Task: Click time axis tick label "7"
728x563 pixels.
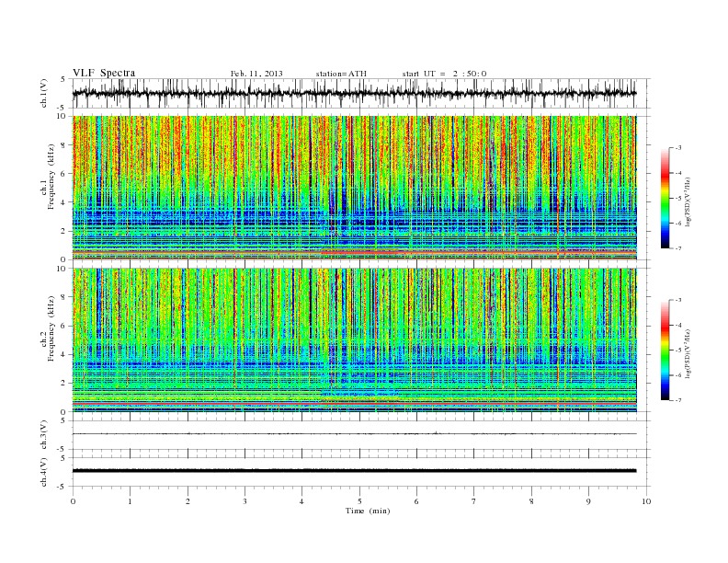Action: pos(474,501)
